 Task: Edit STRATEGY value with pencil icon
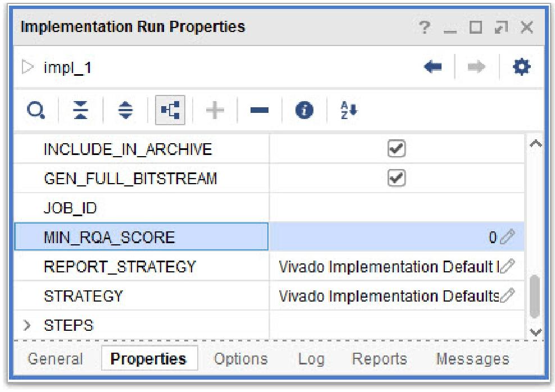click(508, 295)
